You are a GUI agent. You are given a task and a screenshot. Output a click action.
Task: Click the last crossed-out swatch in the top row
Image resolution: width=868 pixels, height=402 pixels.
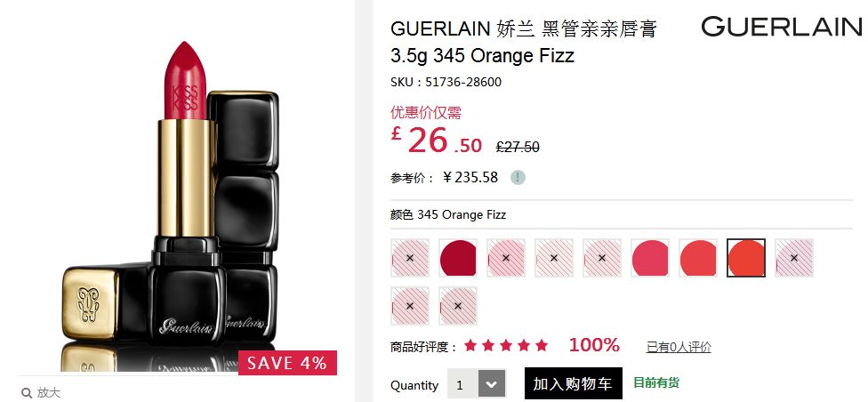(x=794, y=258)
